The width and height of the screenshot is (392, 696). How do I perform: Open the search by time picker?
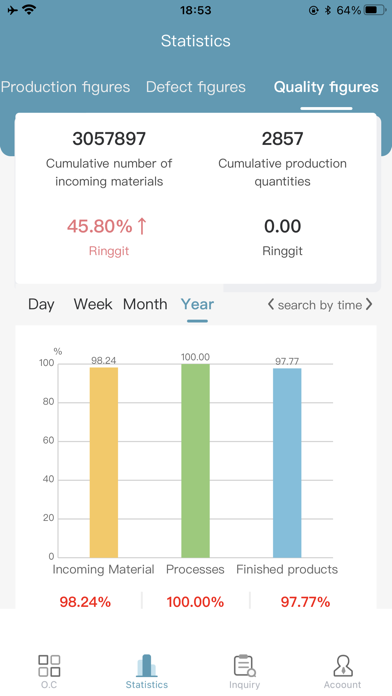[x=320, y=305]
